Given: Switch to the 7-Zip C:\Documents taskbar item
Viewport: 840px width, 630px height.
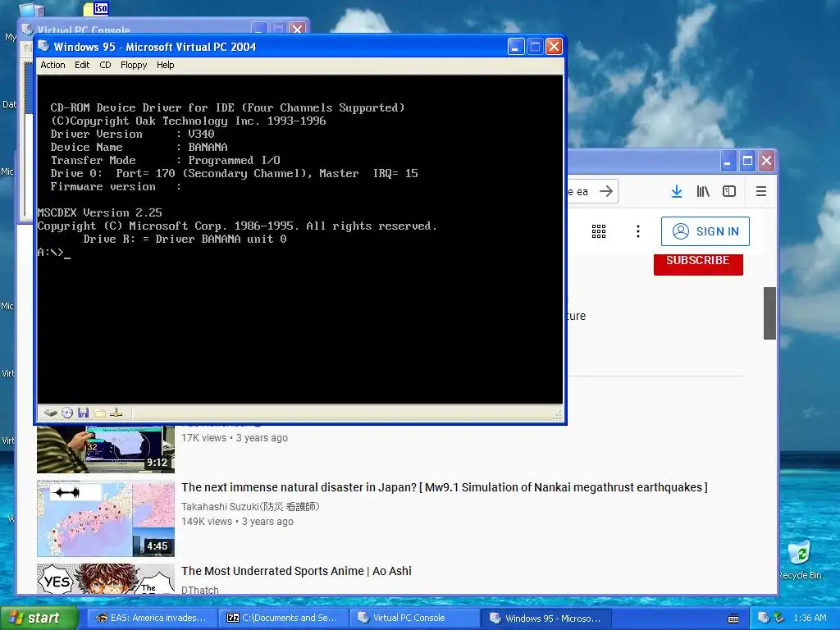Looking at the screenshot, I should [283, 619].
